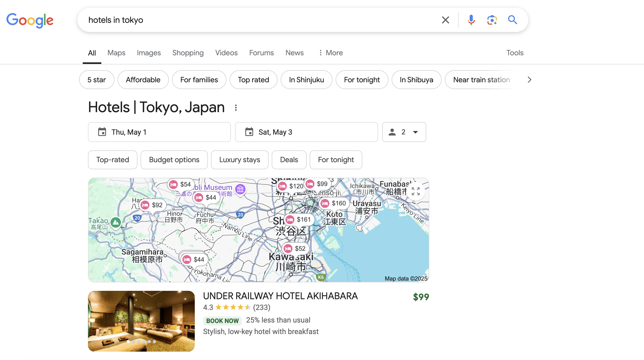Open Google Lens image search

[492, 20]
